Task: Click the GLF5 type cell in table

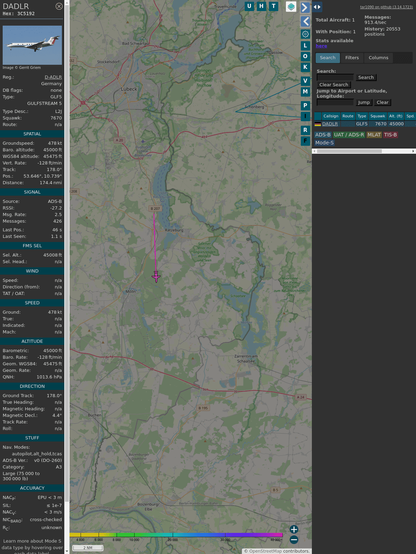Action: [362, 124]
